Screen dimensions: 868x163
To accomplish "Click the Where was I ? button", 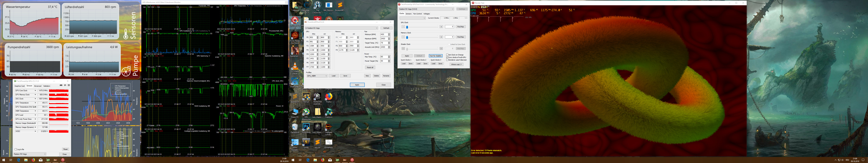I will click(456, 64).
